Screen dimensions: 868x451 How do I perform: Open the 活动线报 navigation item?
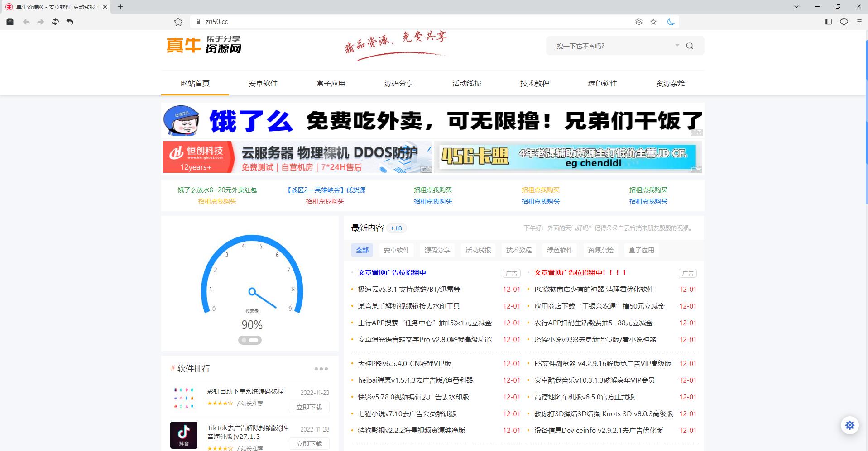[x=467, y=83]
